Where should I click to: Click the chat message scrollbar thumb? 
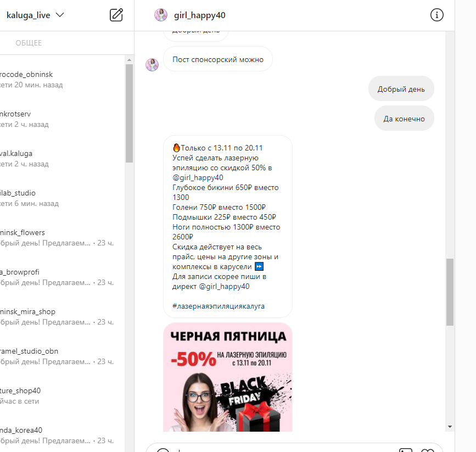tap(450, 292)
